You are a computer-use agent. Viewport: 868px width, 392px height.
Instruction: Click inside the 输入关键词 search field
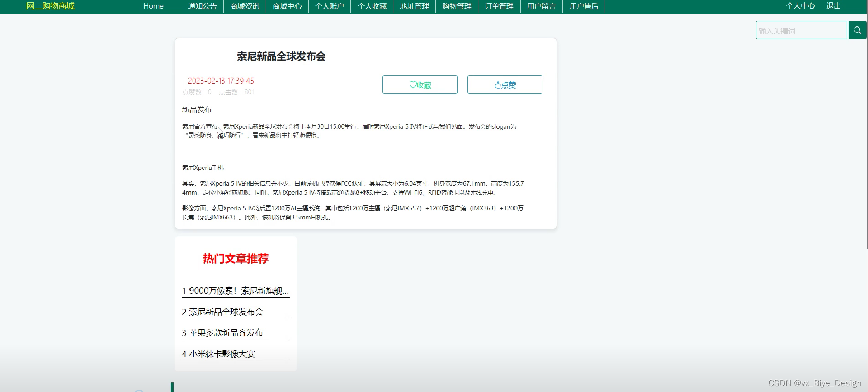tap(801, 30)
